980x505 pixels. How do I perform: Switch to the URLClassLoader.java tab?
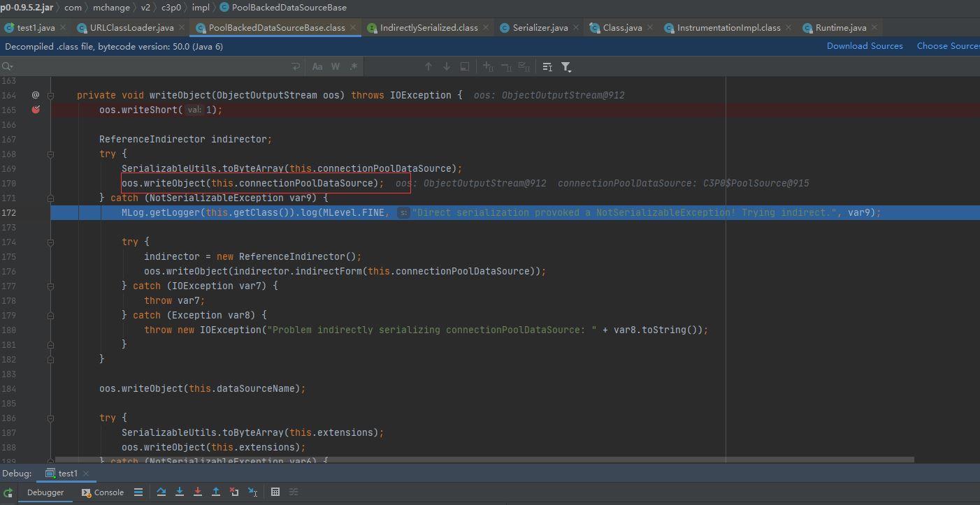[131, 28]
